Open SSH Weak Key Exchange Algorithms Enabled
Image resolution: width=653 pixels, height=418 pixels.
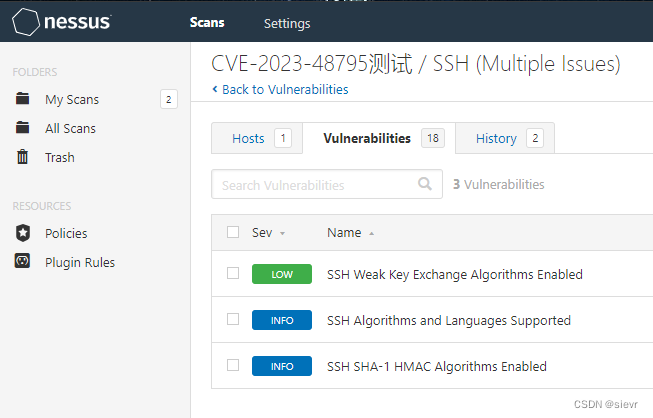coord(455,275)
